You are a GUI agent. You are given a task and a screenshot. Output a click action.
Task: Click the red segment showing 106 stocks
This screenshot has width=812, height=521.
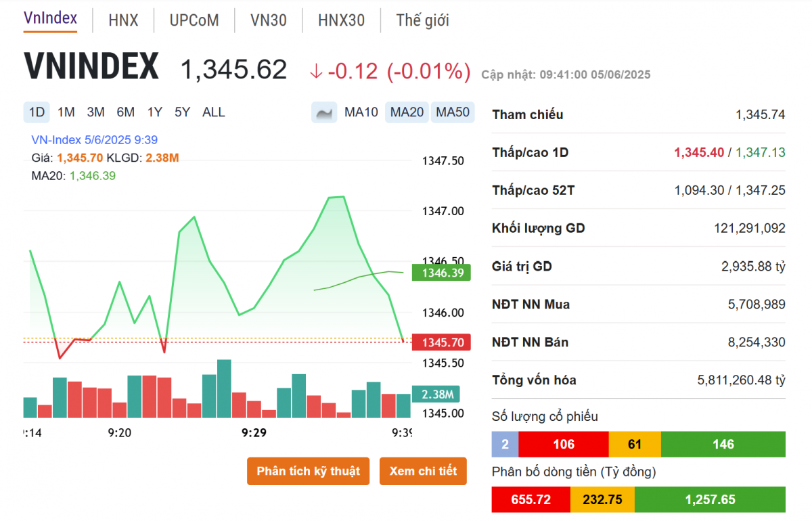pyautogui.click(x=564, y=444)
